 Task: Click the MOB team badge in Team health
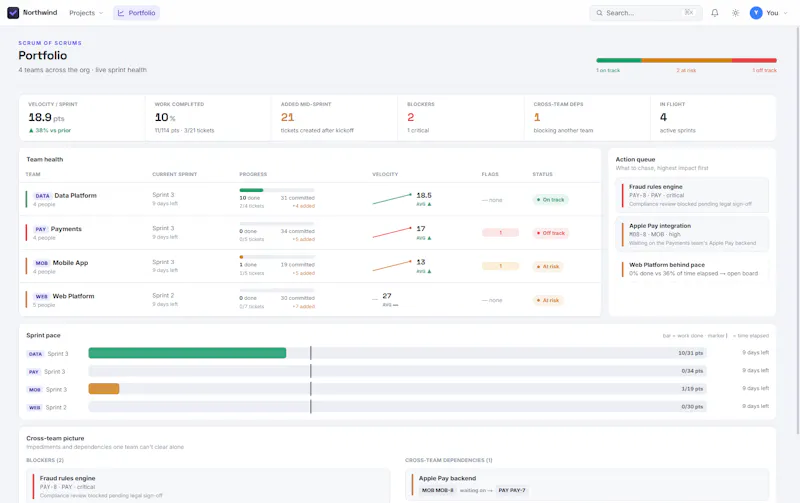41,263
